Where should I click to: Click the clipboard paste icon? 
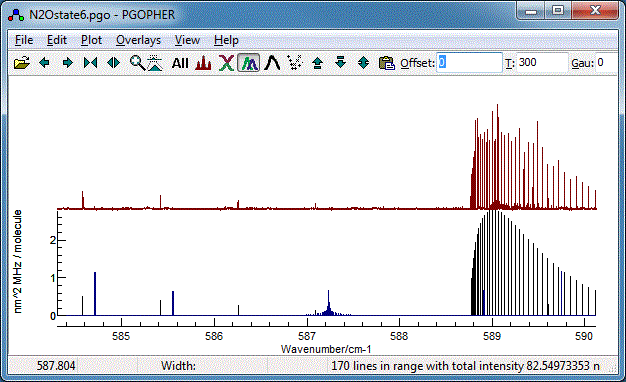[386, 63]
